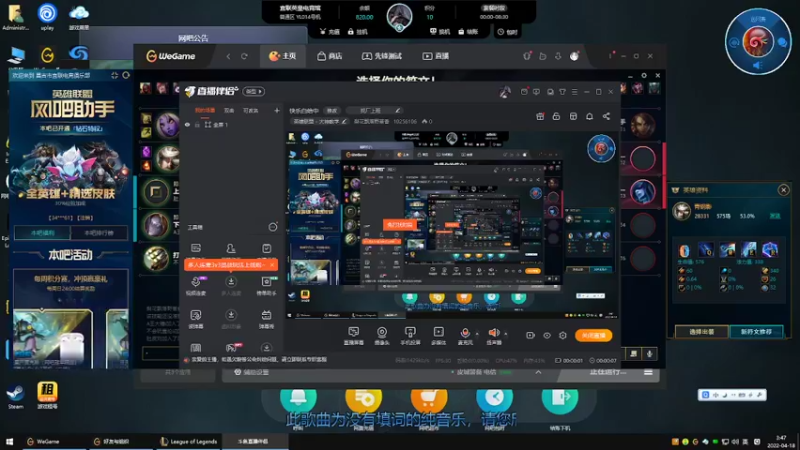800x450 pixels.
Task: Open the yellow 租 desktop shortcut
Action: click(x=47, y=395)
